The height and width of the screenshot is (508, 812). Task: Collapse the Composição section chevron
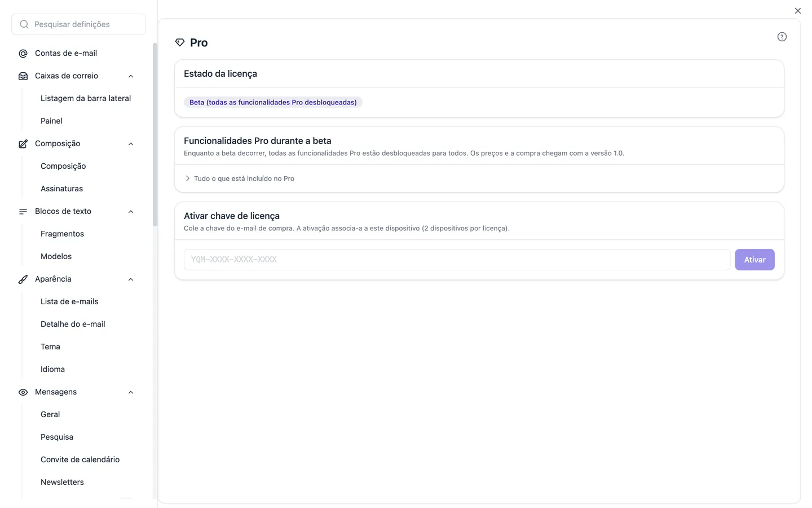tap(131, 143)
